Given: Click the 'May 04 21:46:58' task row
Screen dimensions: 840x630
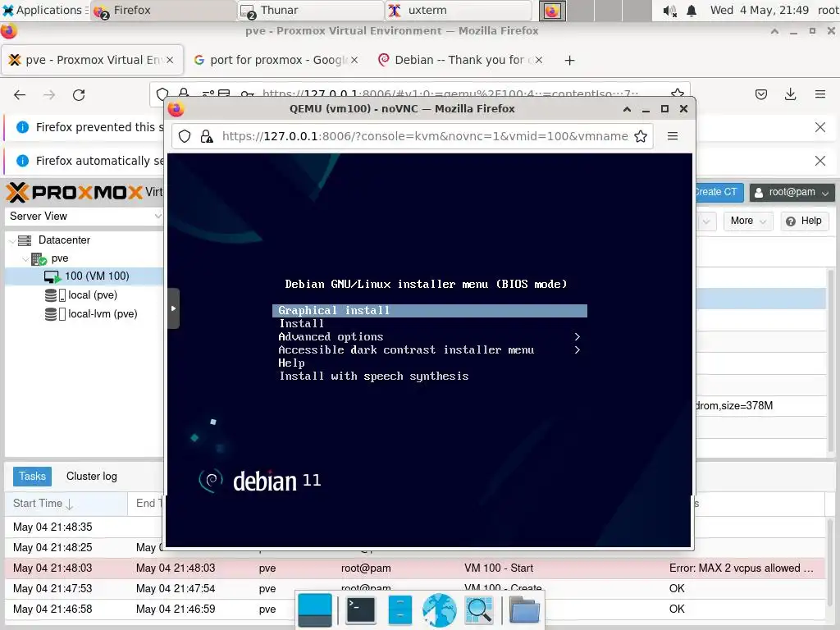Looking at the screenshot, I should (415, 609).
